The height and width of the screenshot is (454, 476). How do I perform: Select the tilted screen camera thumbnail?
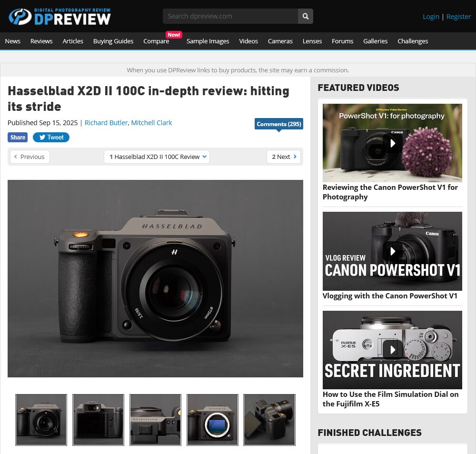(x=269, y=420)
